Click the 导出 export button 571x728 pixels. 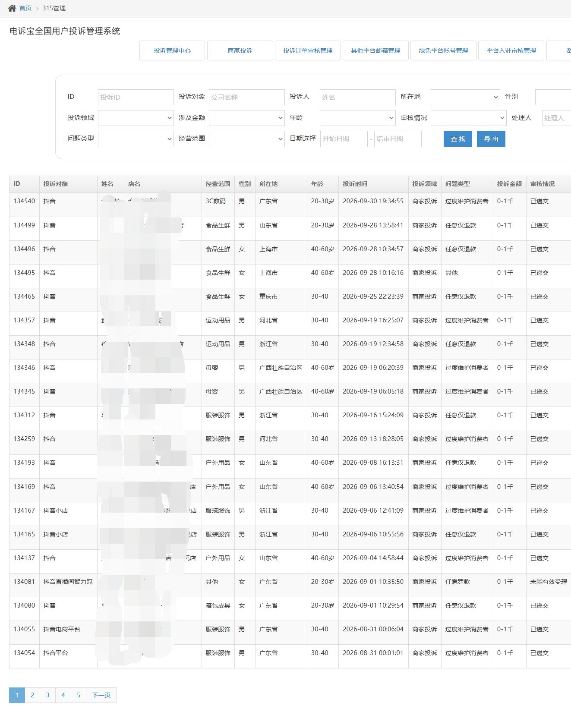[491, 139]
